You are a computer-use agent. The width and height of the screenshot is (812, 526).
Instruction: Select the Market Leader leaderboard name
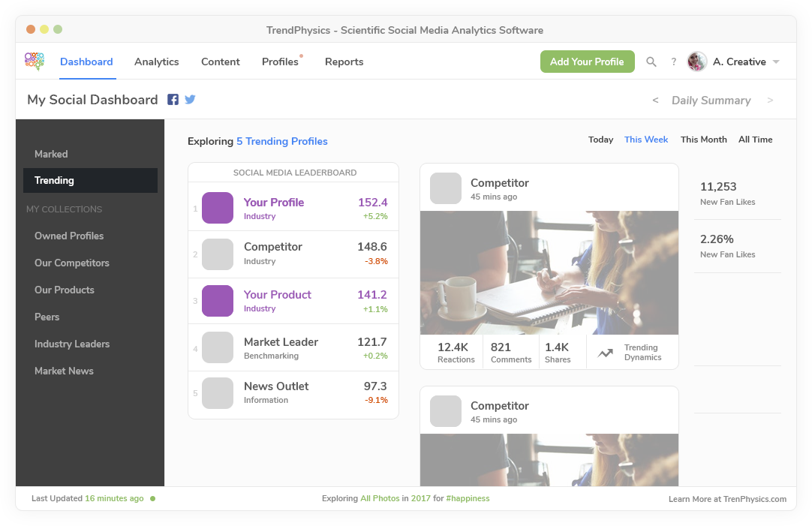point(281,342)
